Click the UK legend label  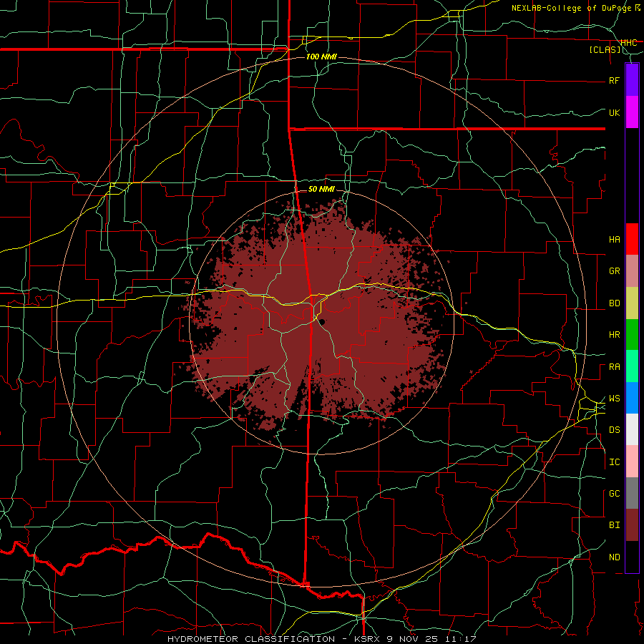(x=615, y=112)
